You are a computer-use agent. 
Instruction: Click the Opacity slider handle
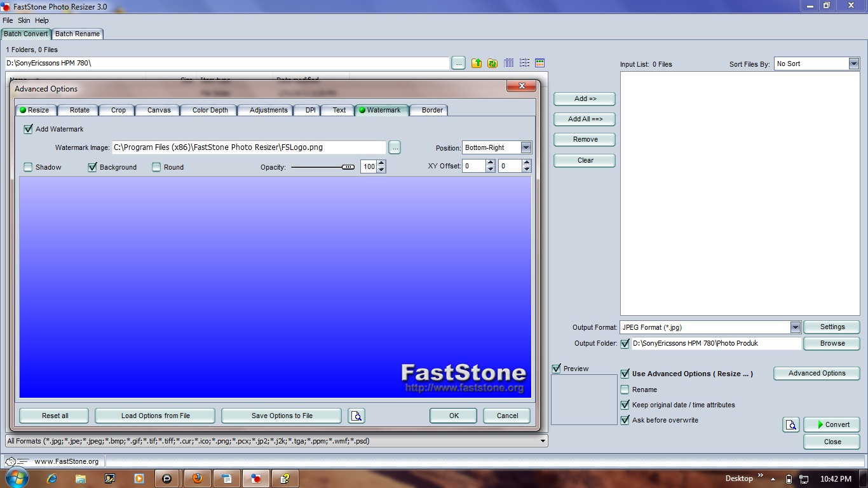(x=348, y=167)
